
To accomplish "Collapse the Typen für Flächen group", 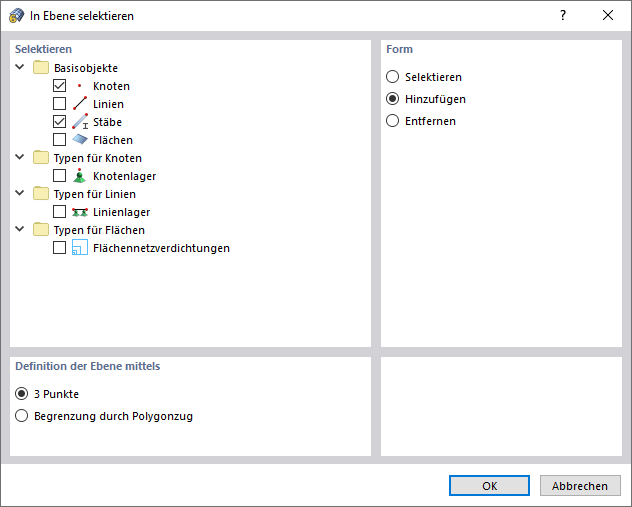I will point(20,229).
